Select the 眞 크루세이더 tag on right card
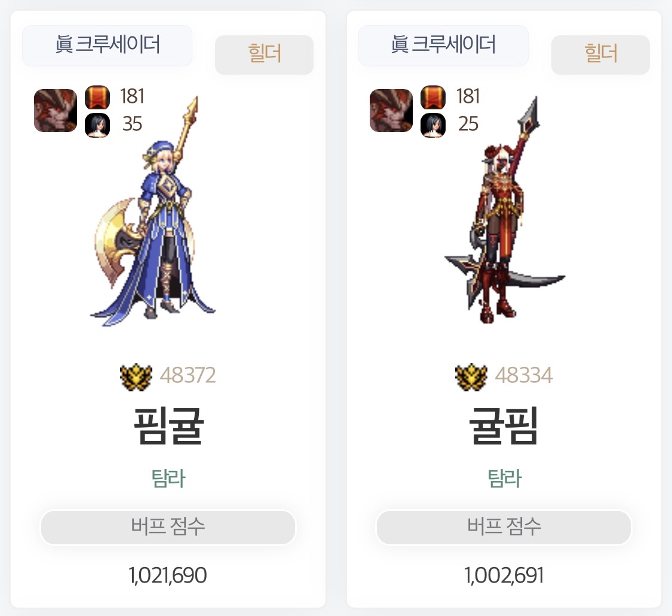The width and height of the screenshot is (672, 616). coord(443,45)
